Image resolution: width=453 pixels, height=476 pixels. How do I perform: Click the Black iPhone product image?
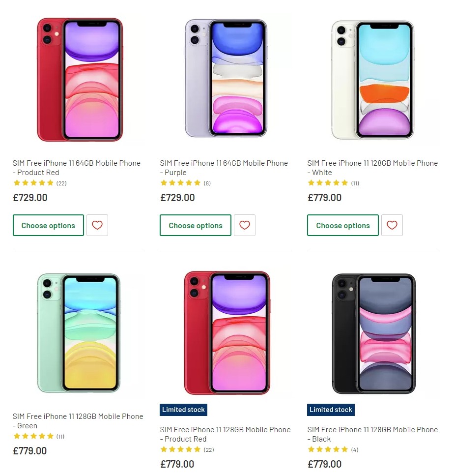coord(373,333)
